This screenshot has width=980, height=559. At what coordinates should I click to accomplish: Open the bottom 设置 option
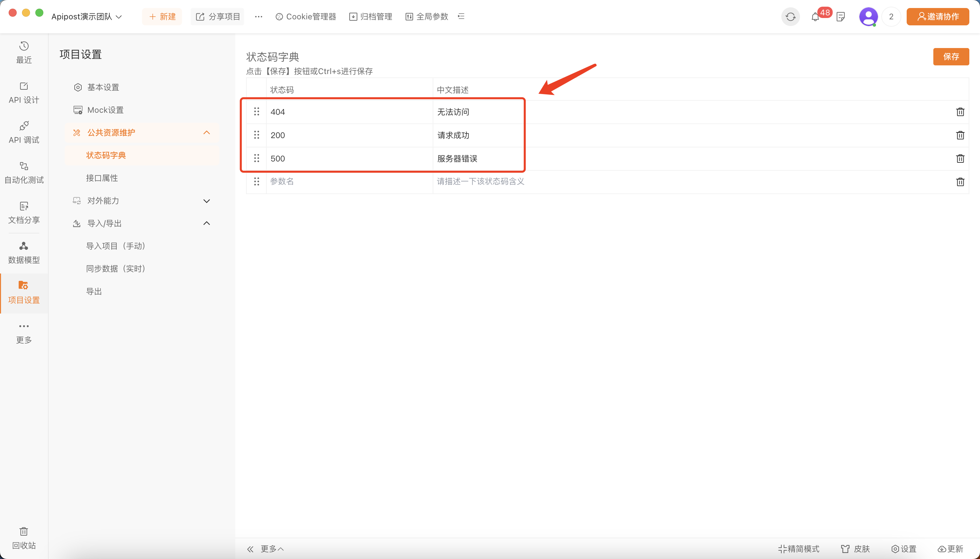click(x=904, y=549)
